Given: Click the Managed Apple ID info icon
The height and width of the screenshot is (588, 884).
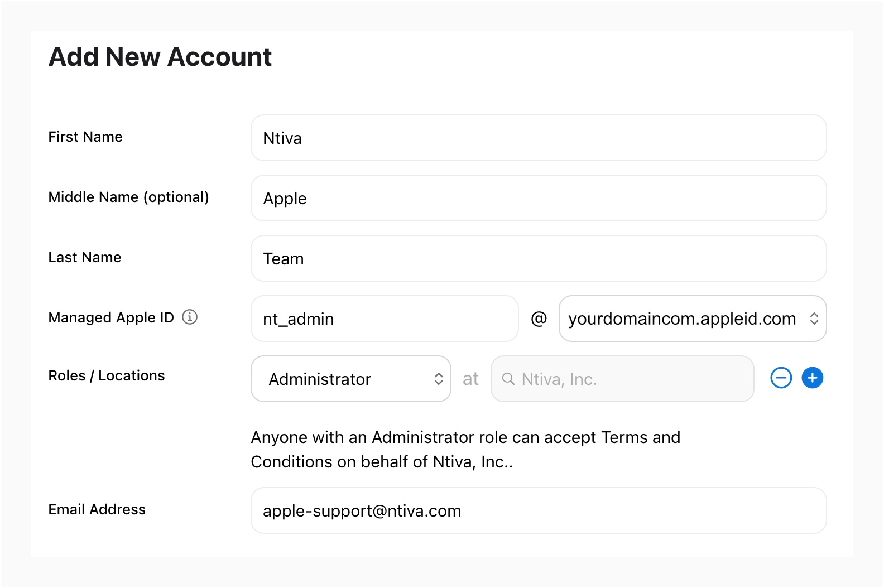Looking at the screenshot, I should coord(190,317).
